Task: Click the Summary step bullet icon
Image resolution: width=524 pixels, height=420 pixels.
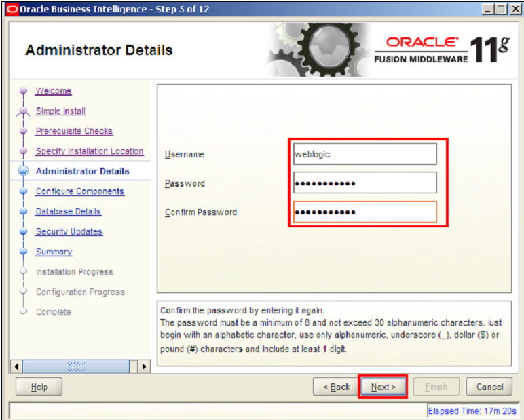Action: [23, 251]
